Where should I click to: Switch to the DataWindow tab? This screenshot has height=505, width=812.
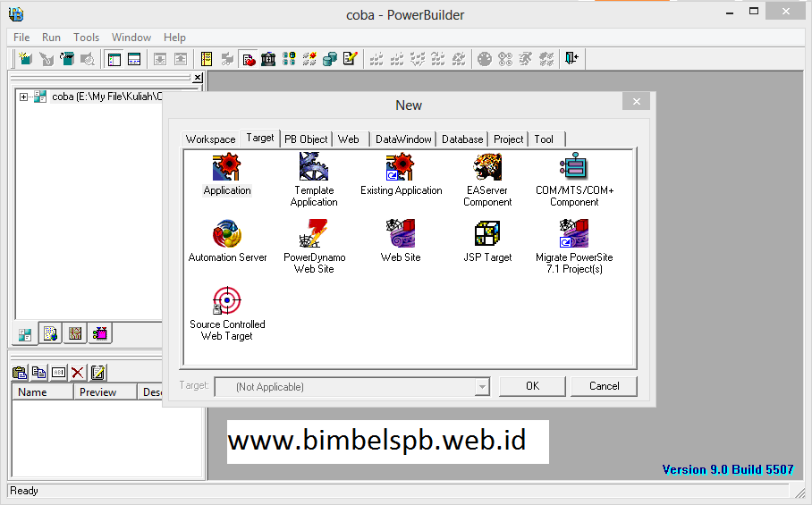point(403,139)
